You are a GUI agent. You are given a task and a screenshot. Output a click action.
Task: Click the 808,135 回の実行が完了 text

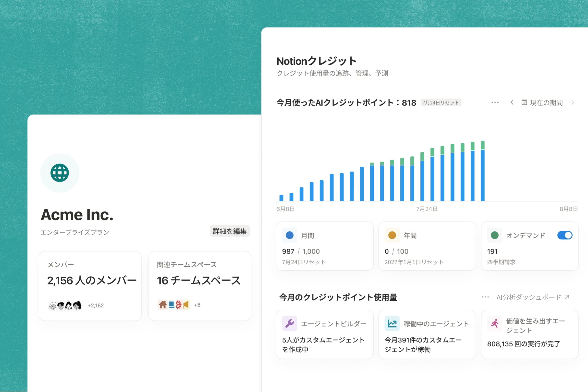click(x=524, y=344)
